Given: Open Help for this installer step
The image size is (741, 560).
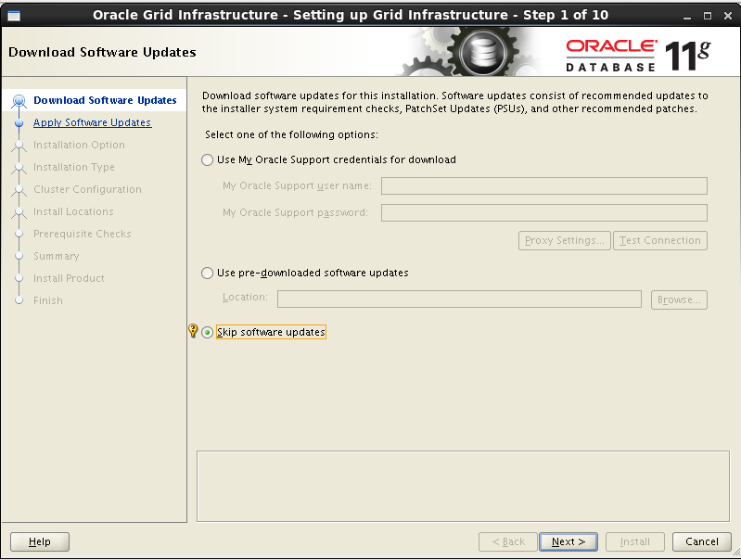Looking at the screenshot, I should coord(40,541).
